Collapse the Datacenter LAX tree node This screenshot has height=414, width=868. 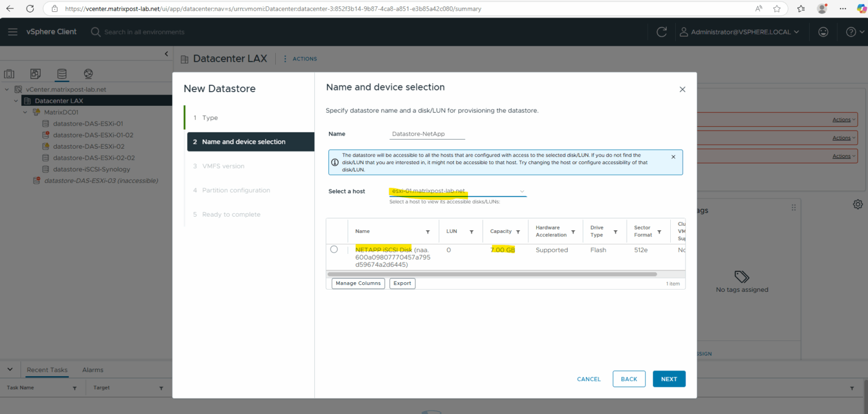(15, 100)
